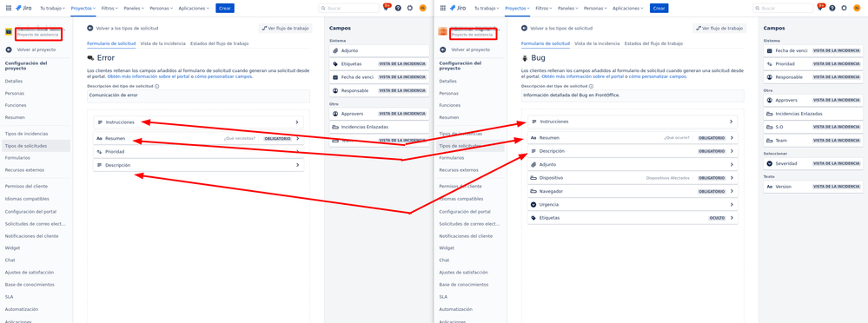Open 'cómo personalizar campos' link on Error page
868x323 pixels.
(x=224, y=76)
